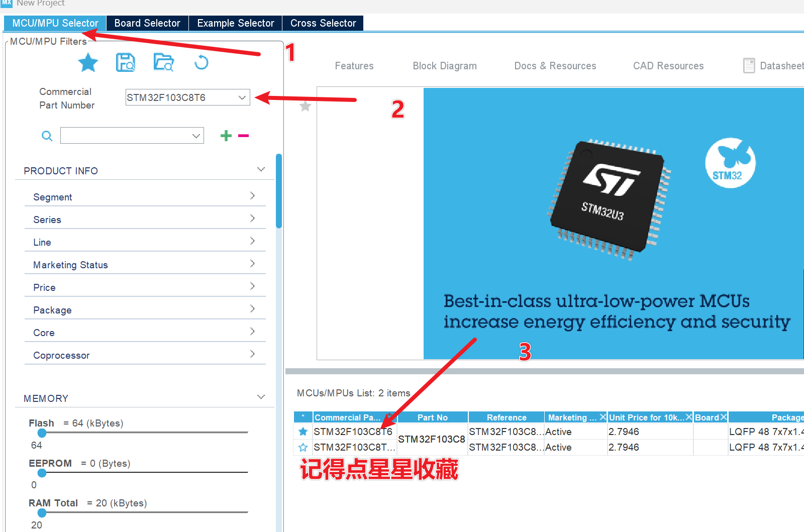This screenshot has width=804, height=532.
Task: Switch to the Example Selector tab
Action: point(236,23)
